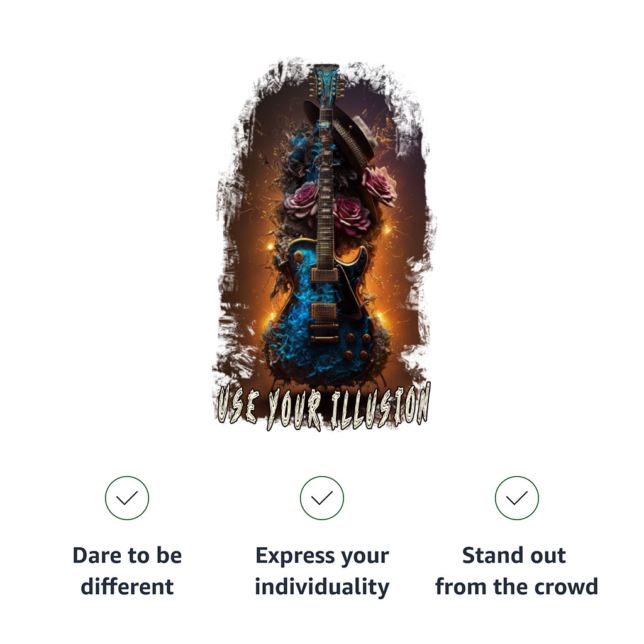The image size is (644, 644).
Task: Click the checkmark above Stand out from the crowd
Action: (516, 498)
